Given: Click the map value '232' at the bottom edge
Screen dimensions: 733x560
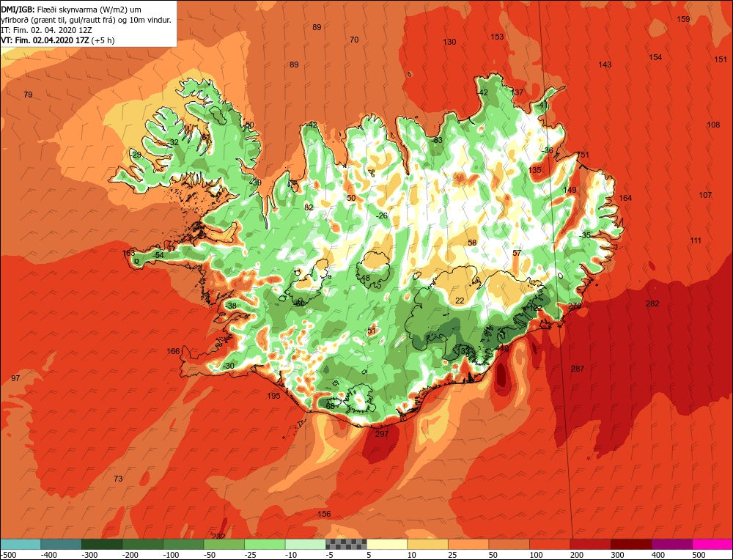Looking at the screenshot, I should (218, 536).
